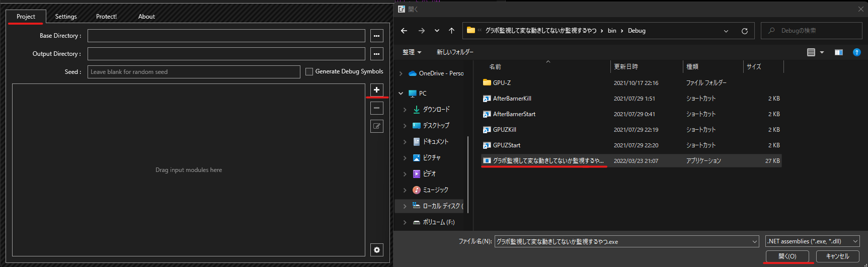Select the GPUZStart shortcut
The width and height of the screenshot is (868, 267).
631,145
